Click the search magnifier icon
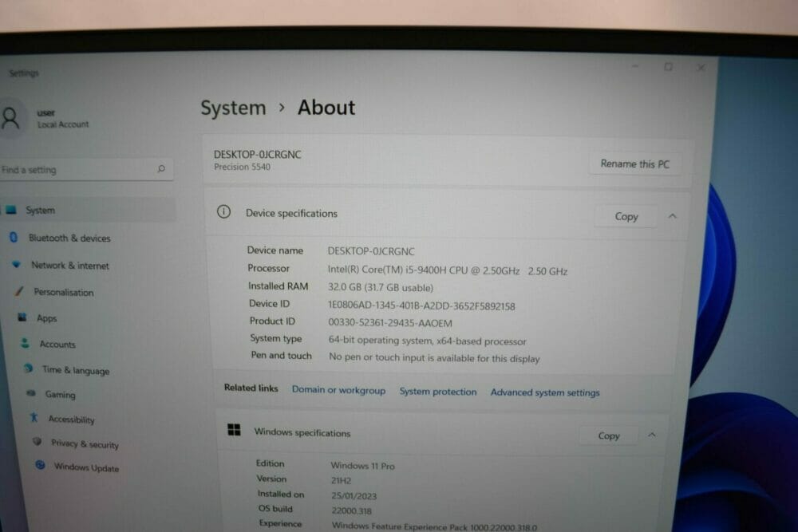Image resolution: width=798 pixels, height=532 pixels. click(x=161, y=168)
